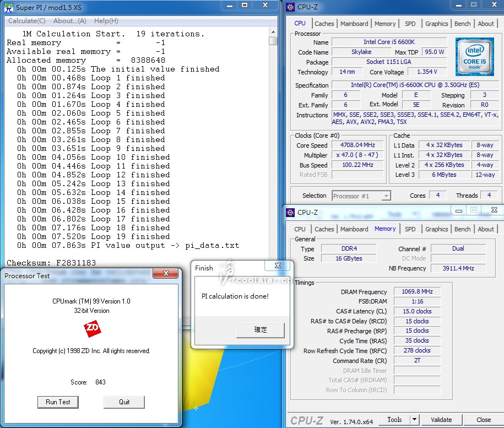Select Bench tab in lower CPU-Z window

point(462,229)
